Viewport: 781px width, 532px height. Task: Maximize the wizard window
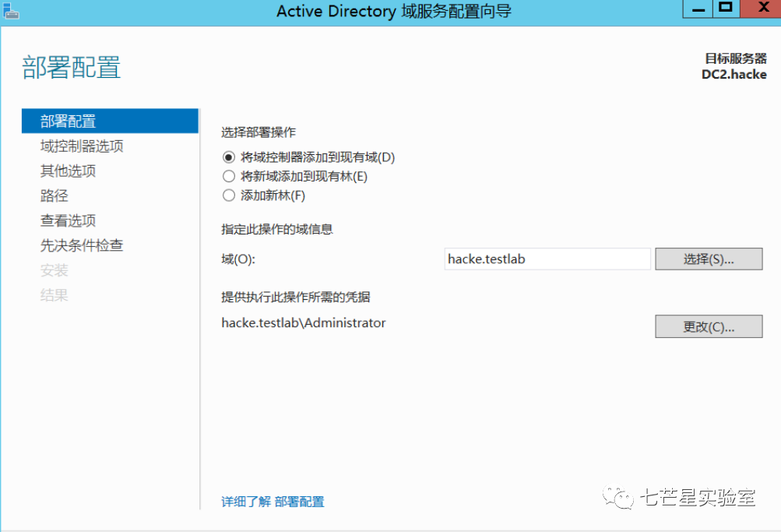coord(726,9)
